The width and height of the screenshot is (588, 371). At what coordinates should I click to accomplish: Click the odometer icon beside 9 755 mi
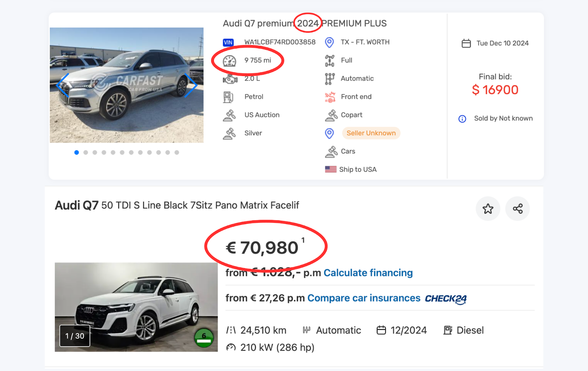coord(230,61)
